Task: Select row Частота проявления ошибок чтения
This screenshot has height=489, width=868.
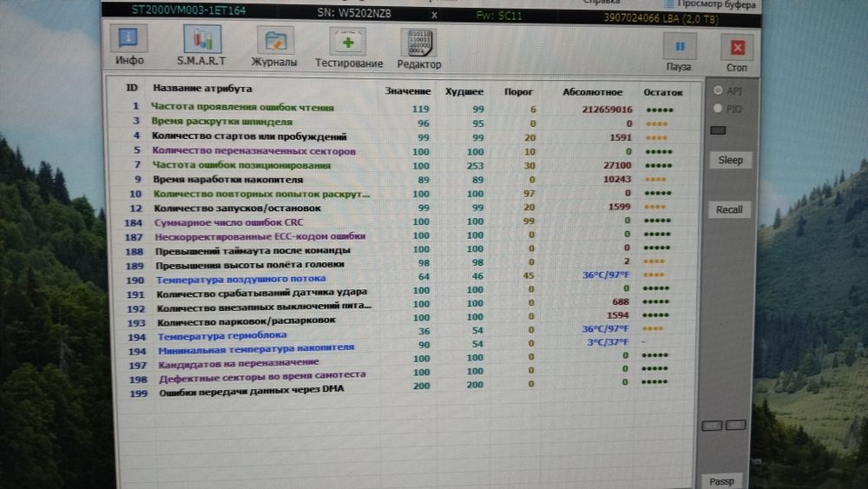Action: click(x=403, y=108)
